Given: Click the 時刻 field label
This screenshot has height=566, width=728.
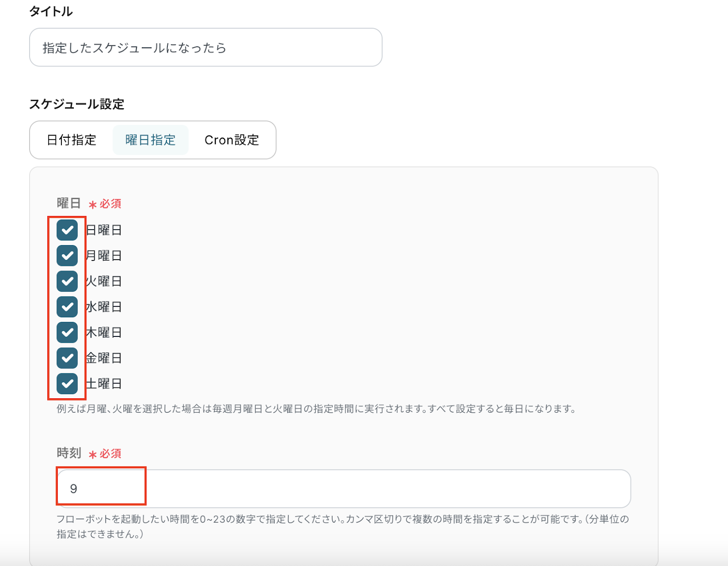Looking at the screenshot, I should pos(69,453).
